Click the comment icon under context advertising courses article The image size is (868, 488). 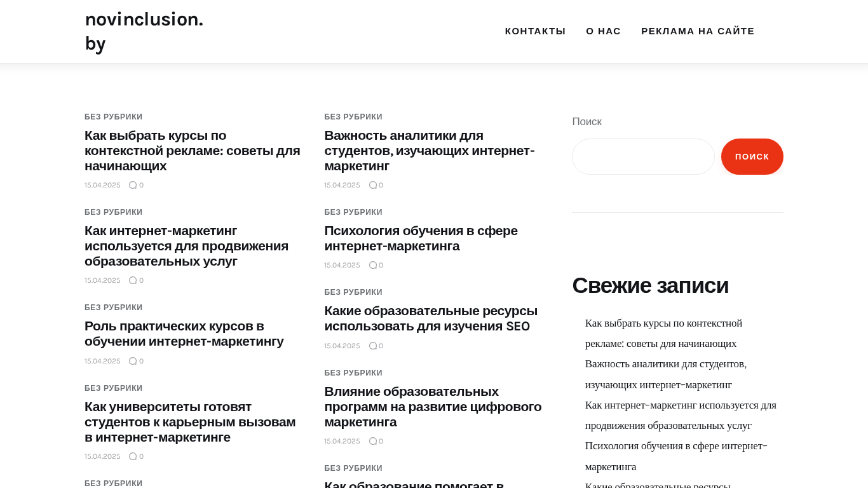(133, 185)
